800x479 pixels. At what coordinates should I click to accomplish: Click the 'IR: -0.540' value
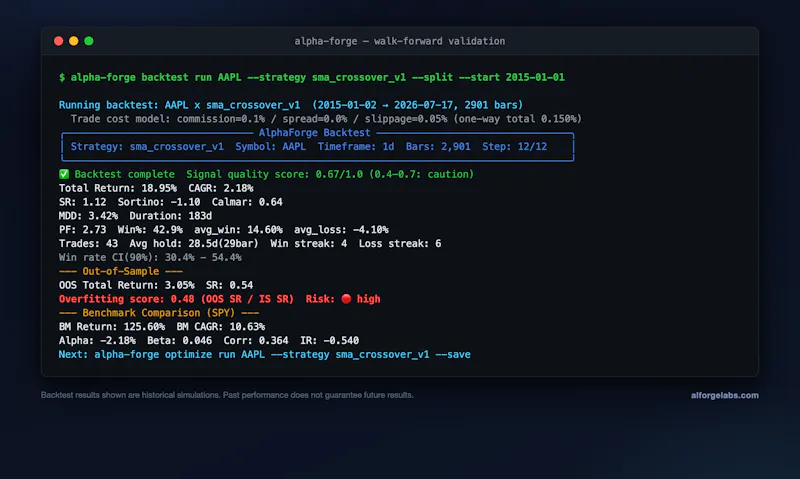tap(329, 340)
